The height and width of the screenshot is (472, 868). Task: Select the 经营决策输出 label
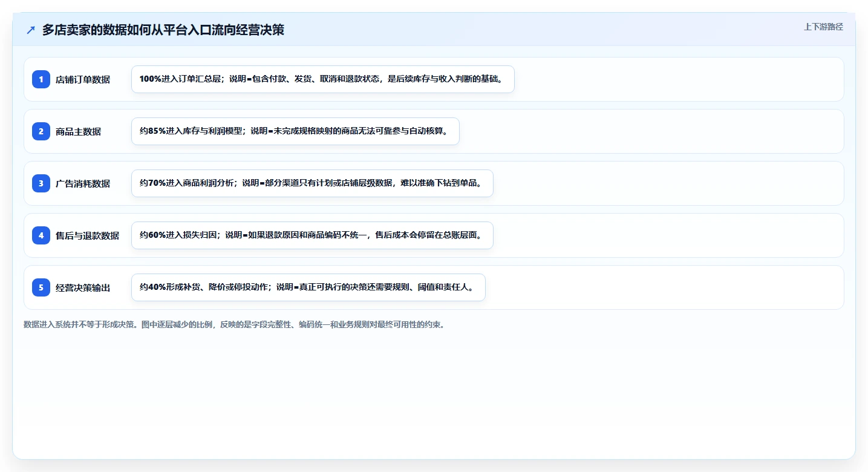83,287
